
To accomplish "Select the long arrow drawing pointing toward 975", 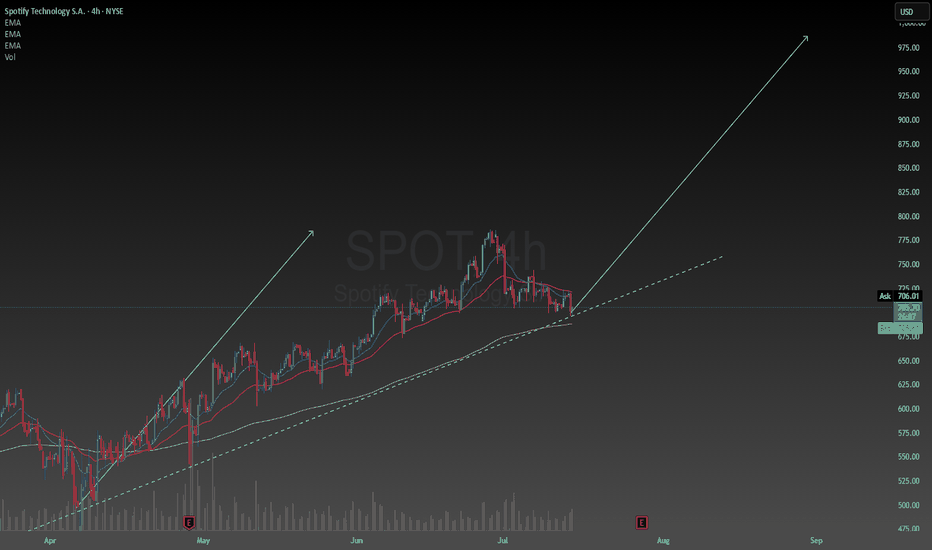I will point(689,176).
